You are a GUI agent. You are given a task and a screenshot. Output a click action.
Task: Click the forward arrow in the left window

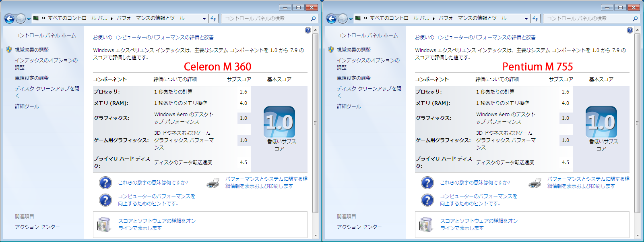[x=21, y=19]
